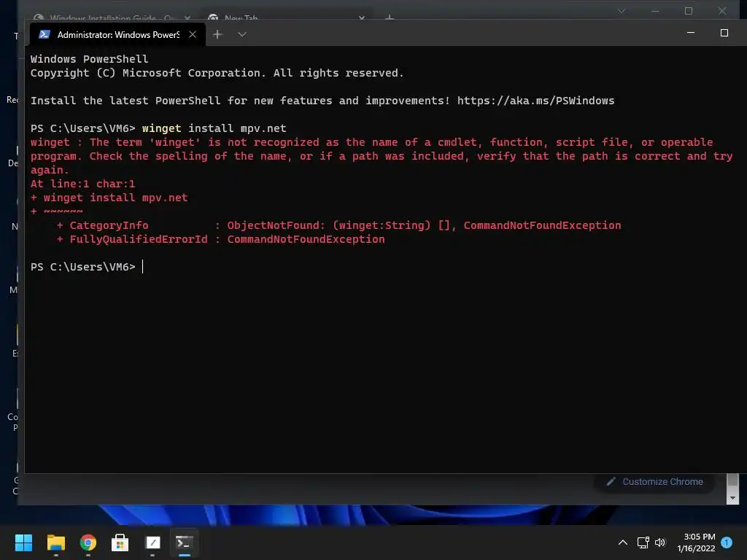Open the pen editor app on taskbar
Image resolution: width=747 pixels, height=560 pixels.
click(152, 542)
